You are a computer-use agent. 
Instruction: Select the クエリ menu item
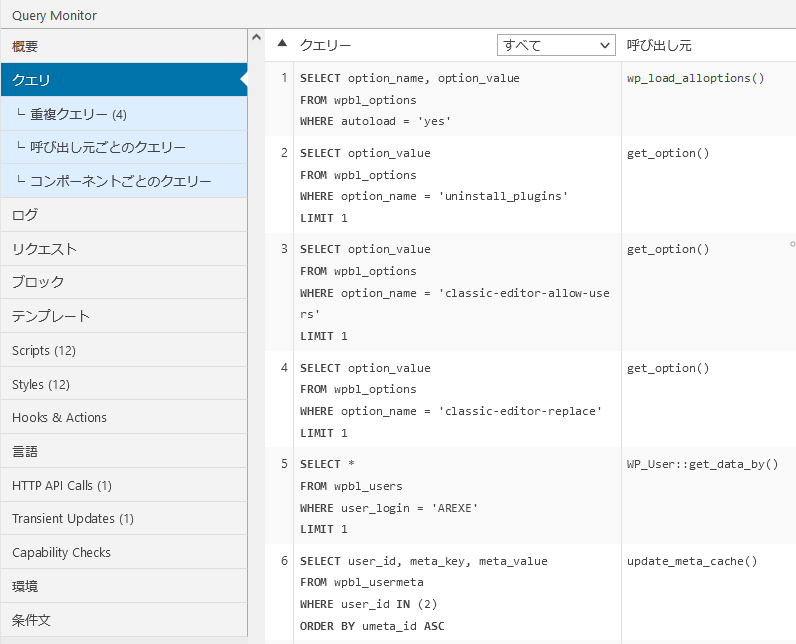[x=31, y=80]
